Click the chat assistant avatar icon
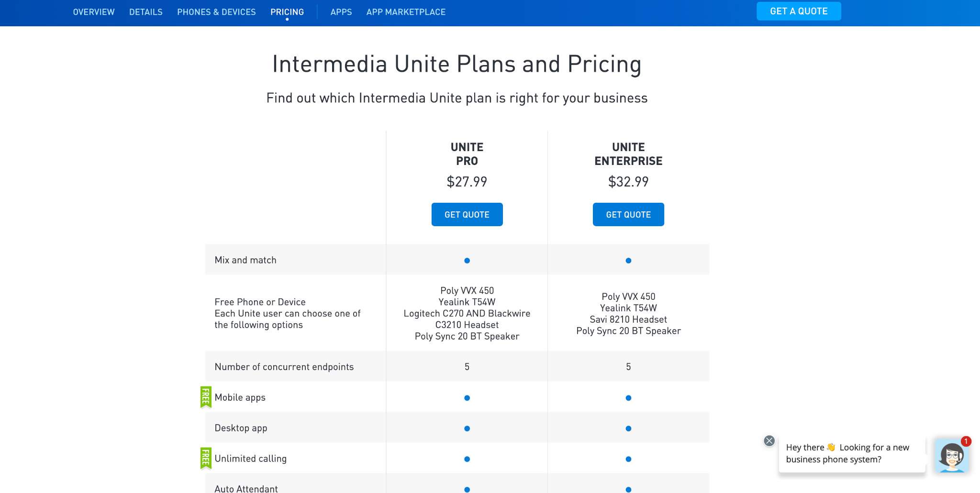980x493 pixels. tap(951, 456)
